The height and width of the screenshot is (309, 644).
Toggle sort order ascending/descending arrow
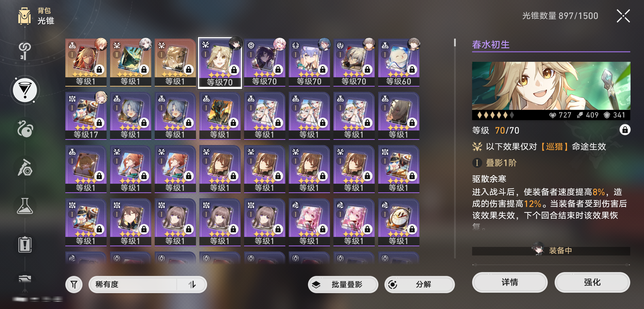click(x=192, y=284)
